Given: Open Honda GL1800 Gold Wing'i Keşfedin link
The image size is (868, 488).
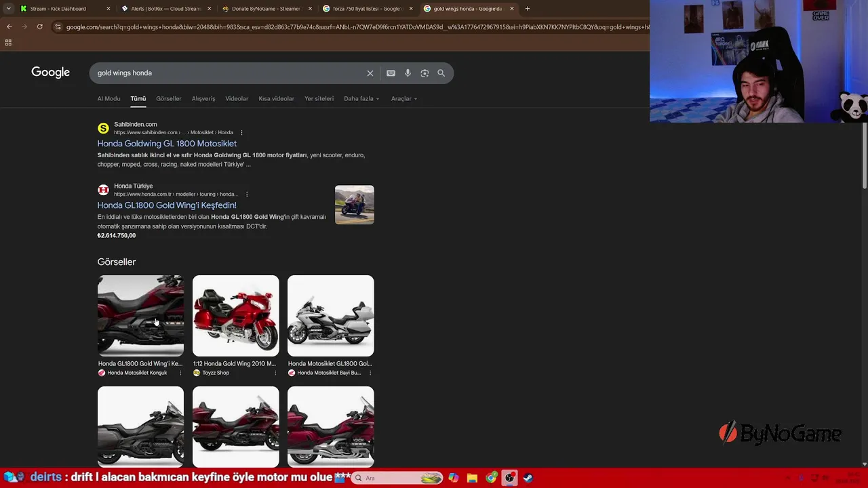Looking at the screenshot, I should click(x=167, y=205).
